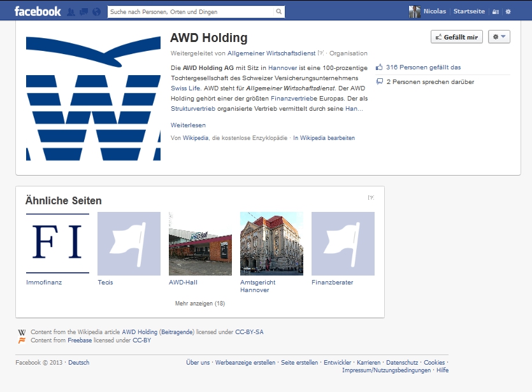Screen dimensions: 532x392
Task: Follow the Finanzvertriebe link
Action: click(294, 98)
